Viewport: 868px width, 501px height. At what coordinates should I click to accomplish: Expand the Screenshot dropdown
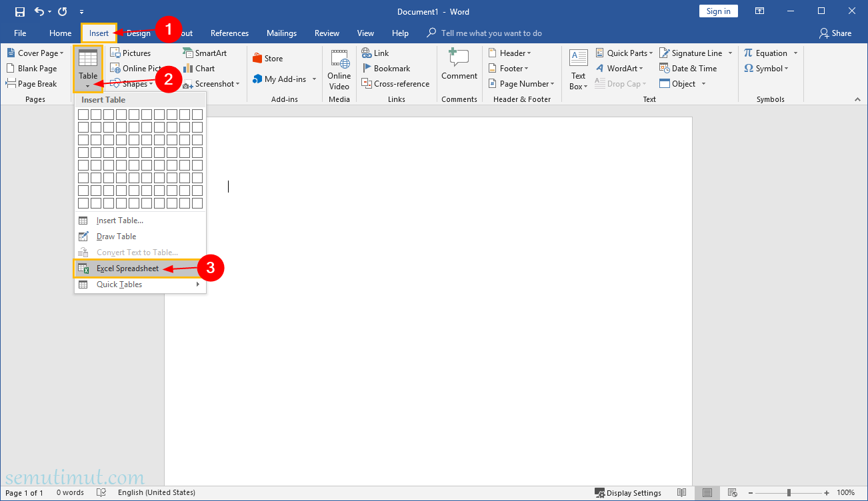click(x=237, y=84)
